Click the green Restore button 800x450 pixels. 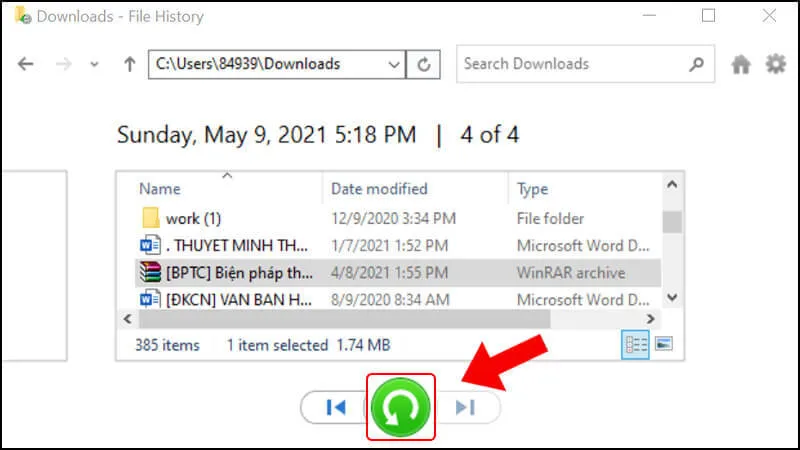tap(401, 407)
